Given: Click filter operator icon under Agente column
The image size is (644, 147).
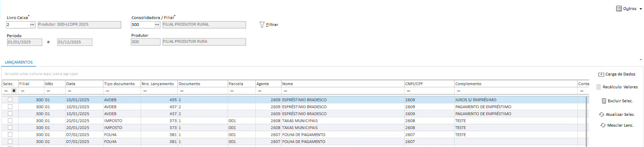Looking at the screenshot, I should (260, 91).
